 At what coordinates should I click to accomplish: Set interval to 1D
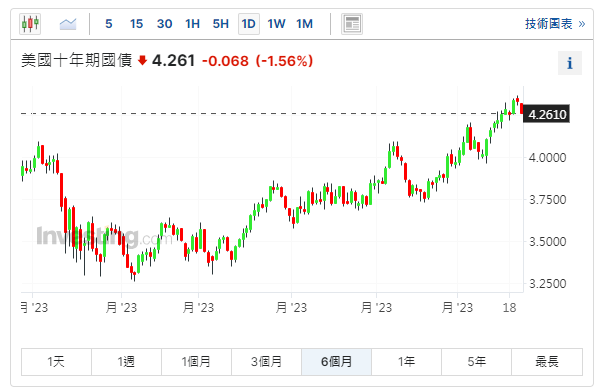tap(248, 24)
